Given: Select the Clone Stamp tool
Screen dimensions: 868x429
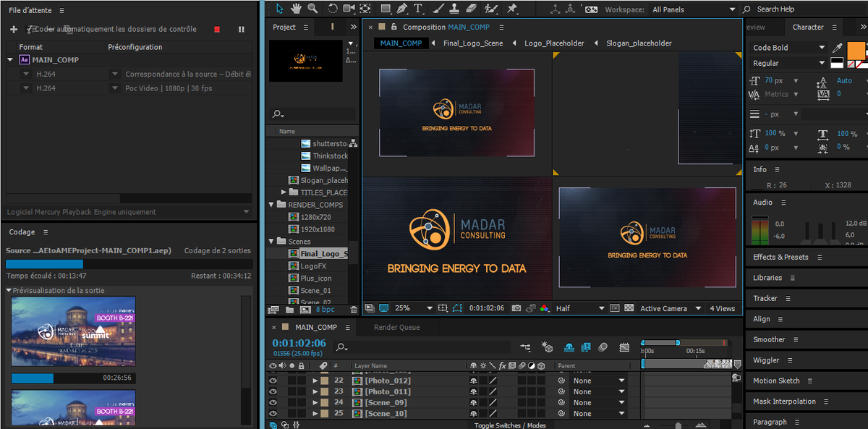Looking at the screenshot, I should (455, 8).
